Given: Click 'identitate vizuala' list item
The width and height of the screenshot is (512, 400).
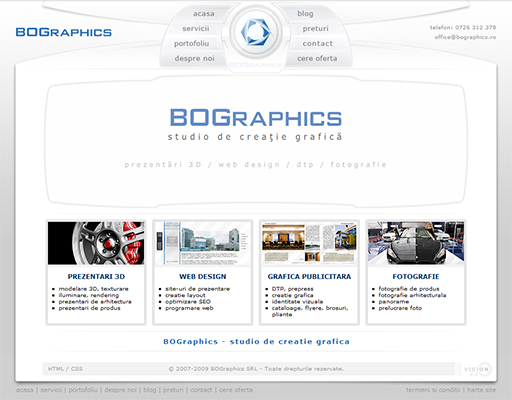Looking at the screenshot, I should [297, 301].
